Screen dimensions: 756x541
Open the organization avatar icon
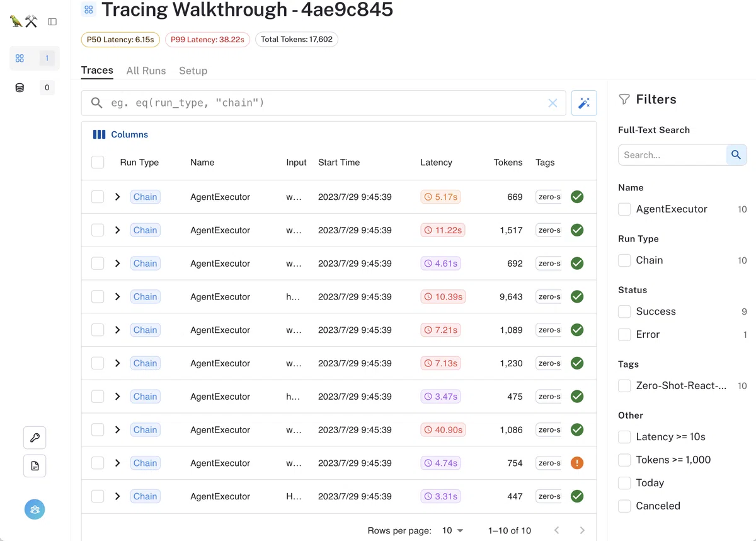[35, 509]
